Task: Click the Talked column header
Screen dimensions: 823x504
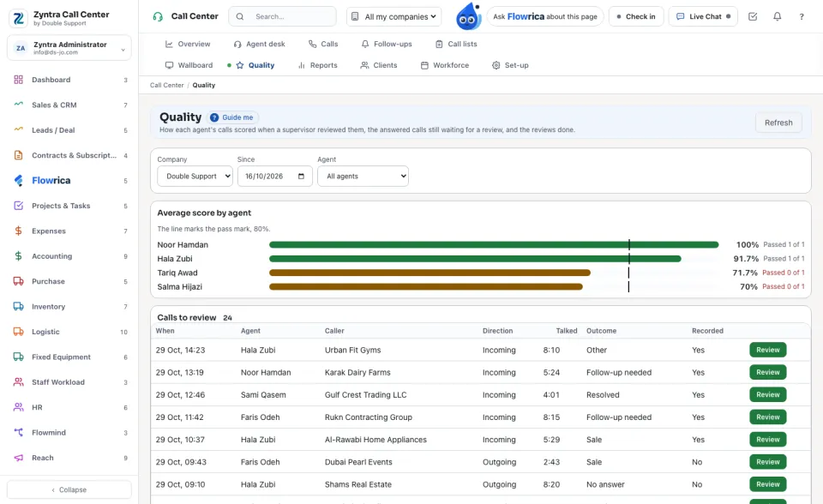Action: click(x=567, y=331)
